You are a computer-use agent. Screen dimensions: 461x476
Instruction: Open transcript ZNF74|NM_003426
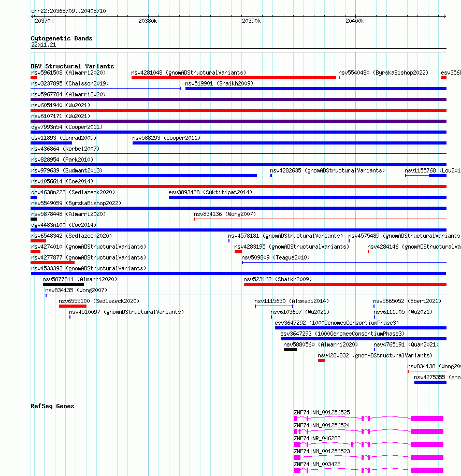317,465
